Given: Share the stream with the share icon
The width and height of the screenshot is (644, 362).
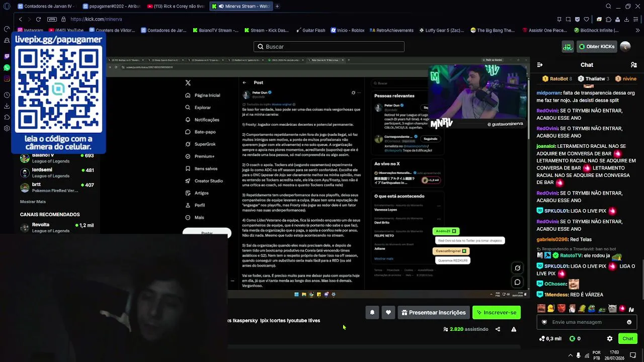Looking at the screenshot, I should 498,329.
